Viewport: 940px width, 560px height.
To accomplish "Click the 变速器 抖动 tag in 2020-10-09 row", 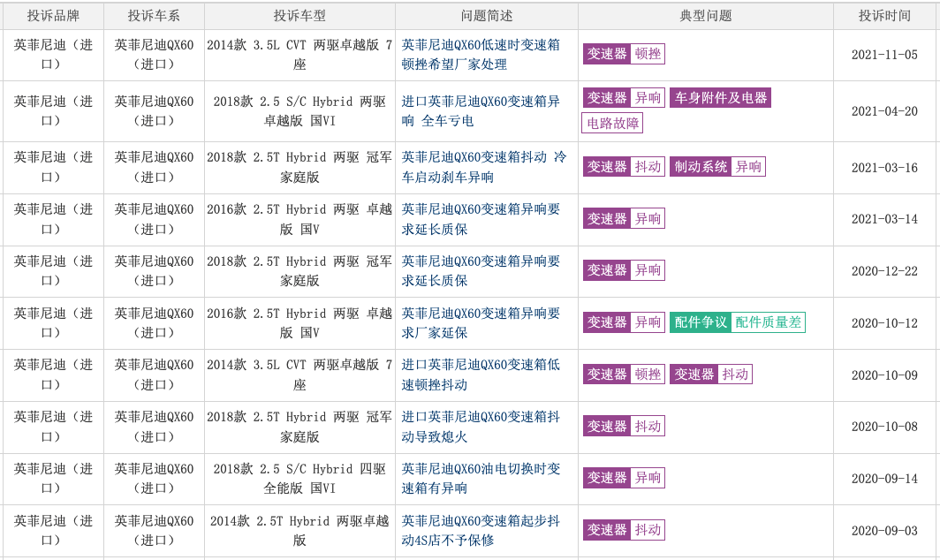I will [x=711, y=375].
